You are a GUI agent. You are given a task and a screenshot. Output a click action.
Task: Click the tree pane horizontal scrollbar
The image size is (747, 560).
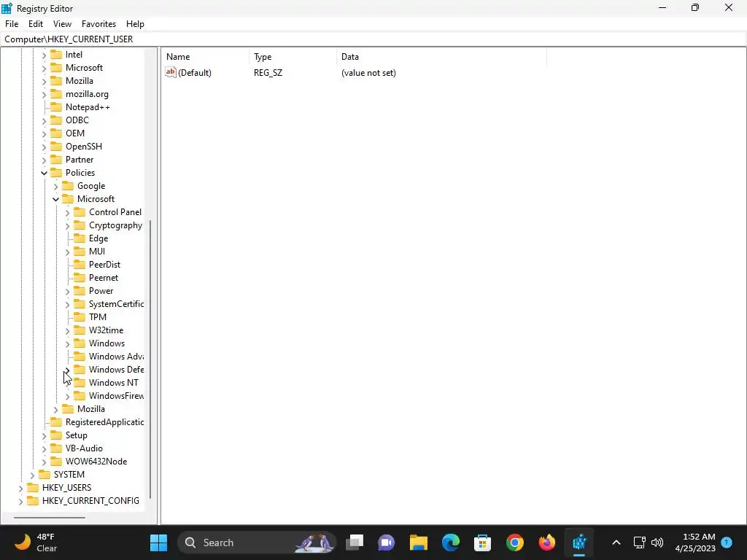pyautogui.click(x=50, y=517)
